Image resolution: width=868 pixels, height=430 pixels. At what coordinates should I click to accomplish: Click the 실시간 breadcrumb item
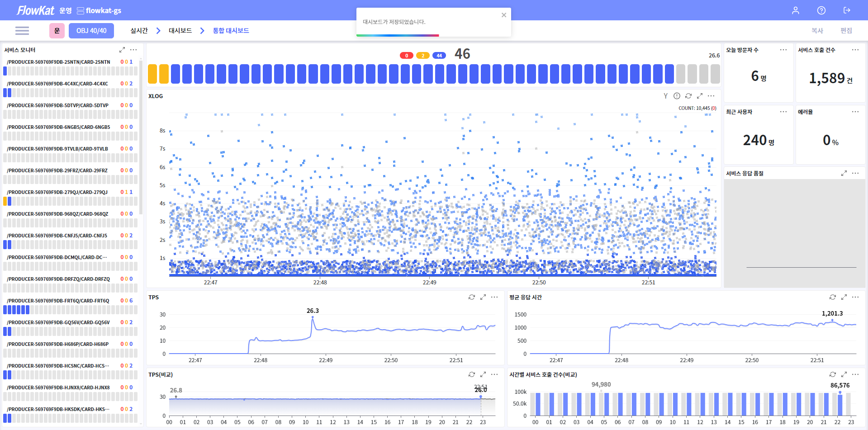139,31
